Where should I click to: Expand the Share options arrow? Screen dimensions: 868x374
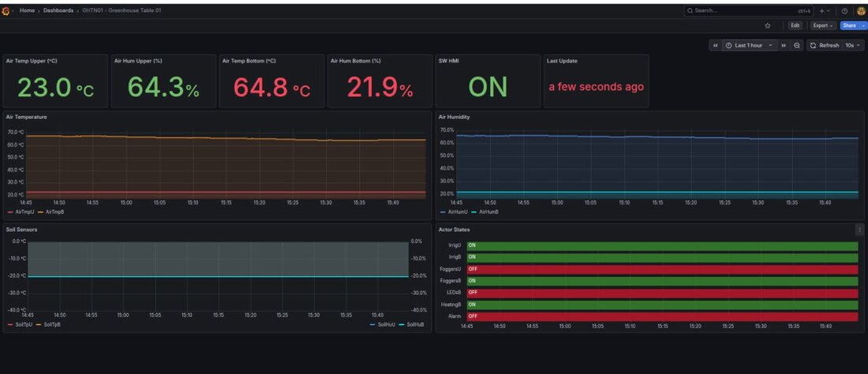coord(862,25)
